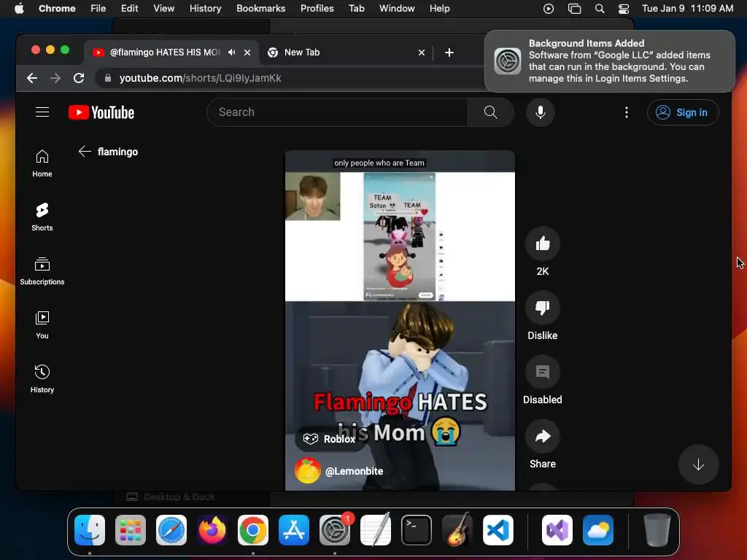The image size is (747, 560).
Task: Start voice search with microphone
Action: 541,112
